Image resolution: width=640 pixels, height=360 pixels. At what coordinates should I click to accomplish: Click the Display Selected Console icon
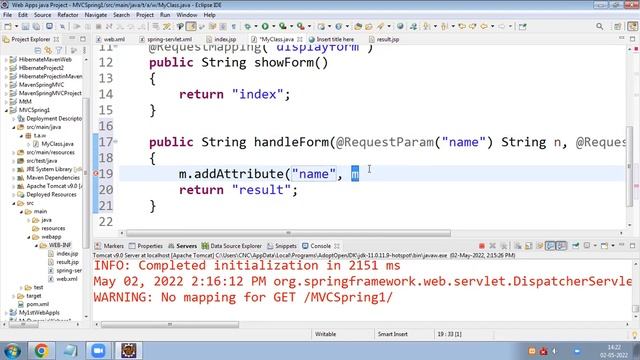tap(587, 246)
